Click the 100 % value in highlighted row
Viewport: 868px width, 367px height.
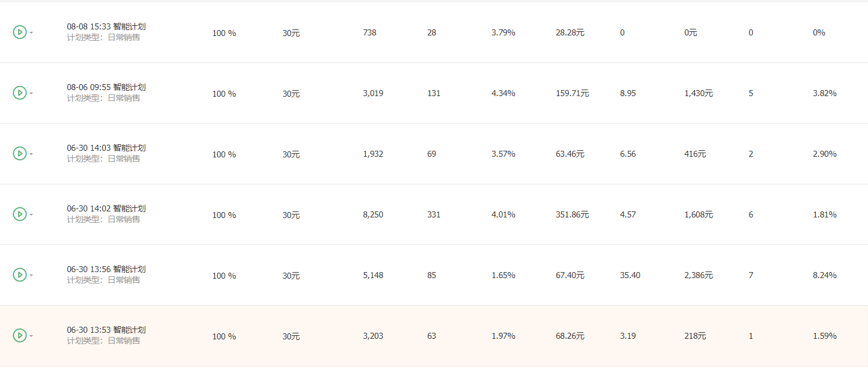(224, 336)
